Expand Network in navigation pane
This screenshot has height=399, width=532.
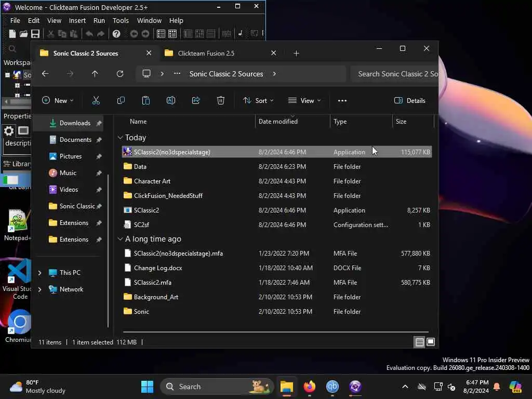[39, 289]
